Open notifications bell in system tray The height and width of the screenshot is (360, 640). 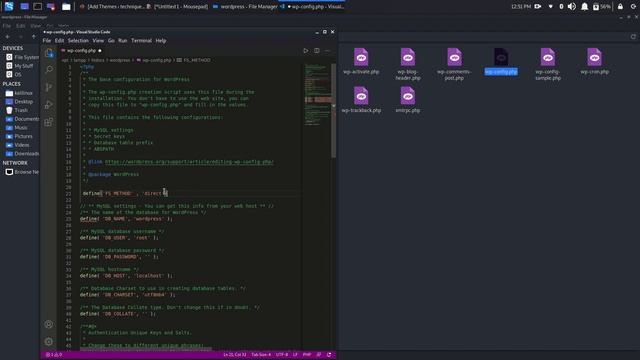[x=584, y=7]
